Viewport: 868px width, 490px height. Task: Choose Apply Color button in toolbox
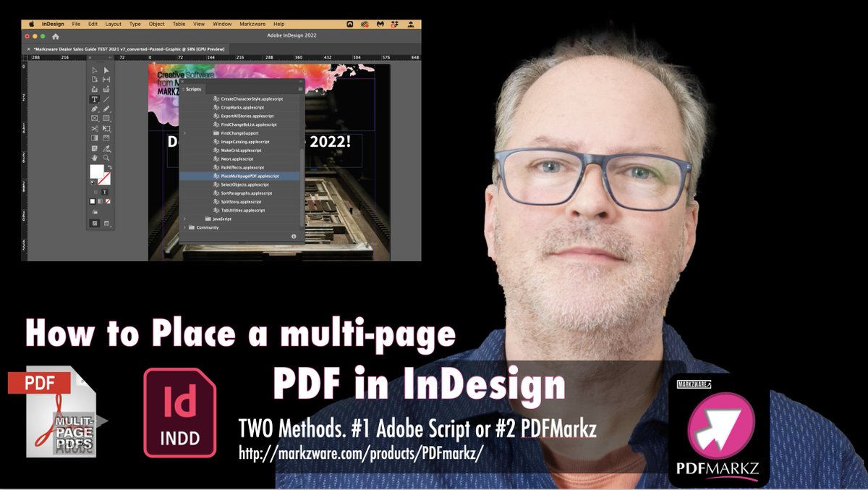point(93,201)
